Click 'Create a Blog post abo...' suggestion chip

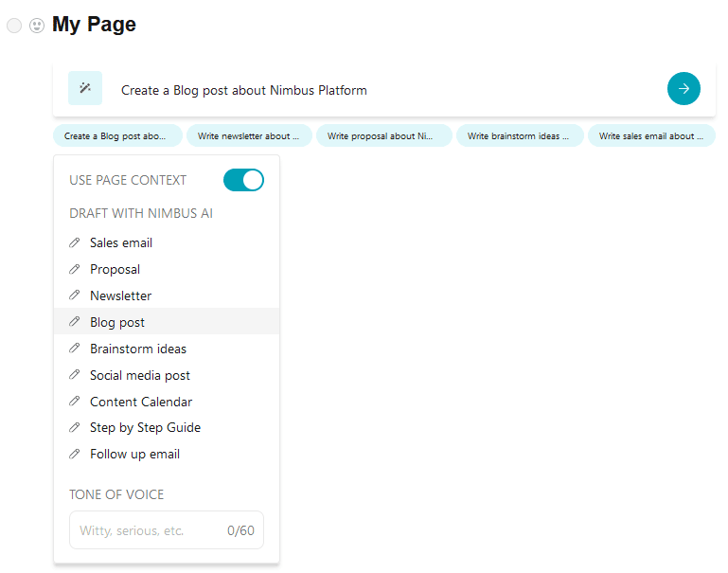point(118,135)
